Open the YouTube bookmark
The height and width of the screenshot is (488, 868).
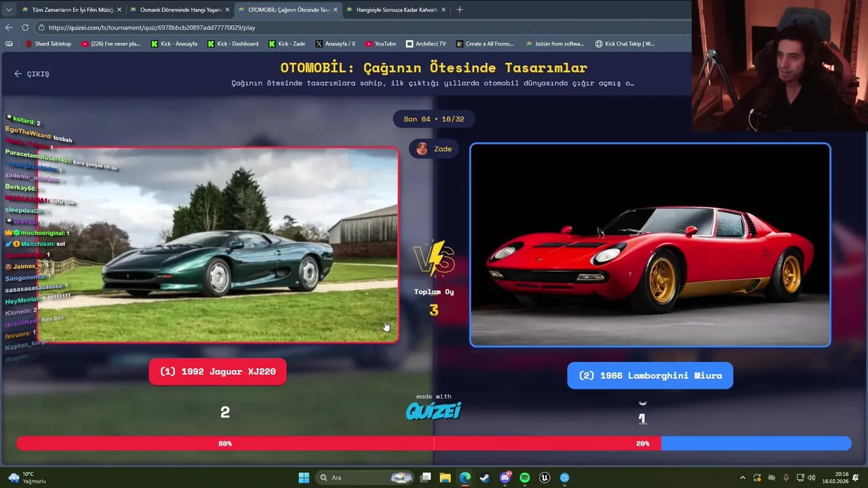point(380,43)
